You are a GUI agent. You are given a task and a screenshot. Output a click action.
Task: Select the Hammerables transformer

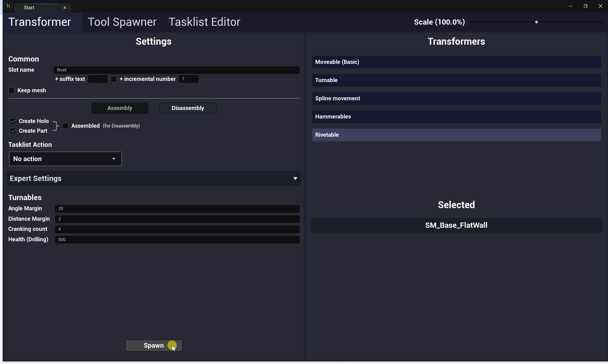[456, 117]
